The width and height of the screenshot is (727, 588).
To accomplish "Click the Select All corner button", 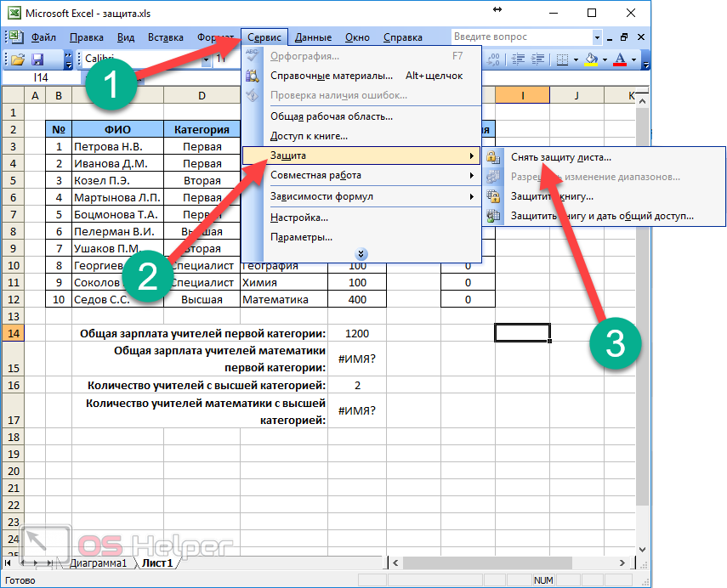I will [14, 96].
